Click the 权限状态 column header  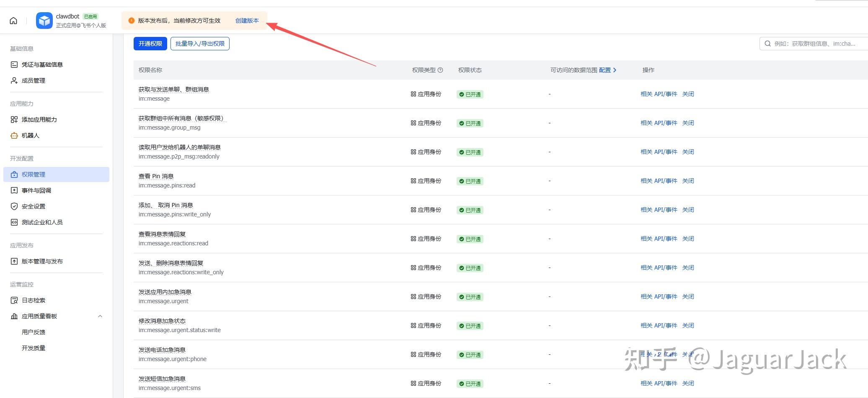click(470, 70)
